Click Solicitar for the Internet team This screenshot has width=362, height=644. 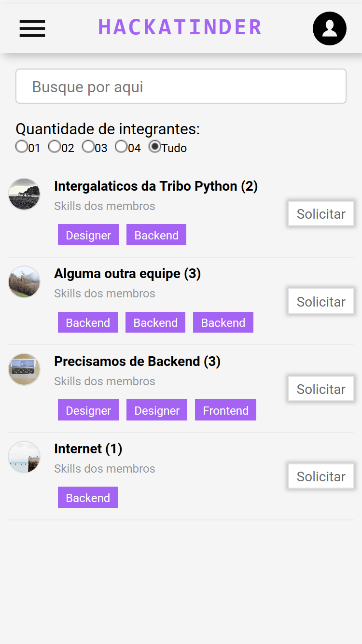point(320,476)
